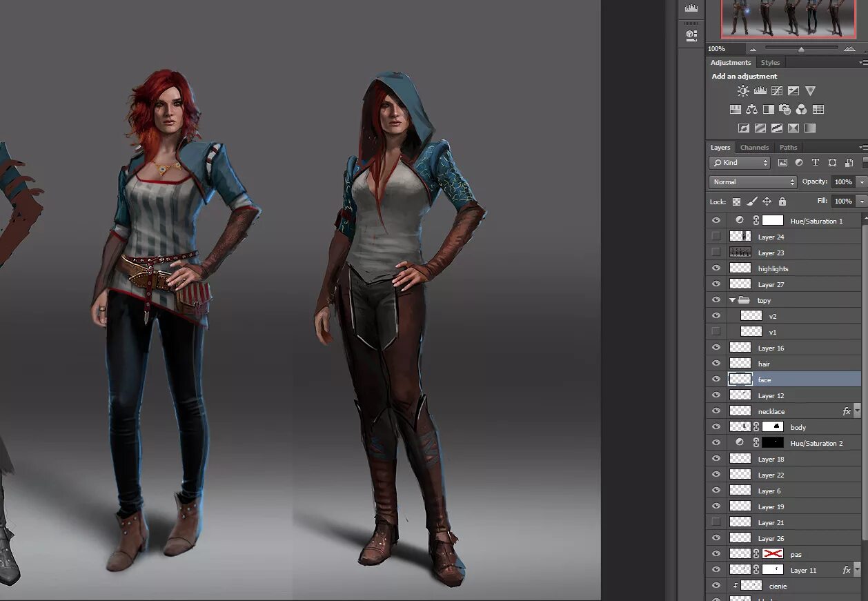Add a Curves adjustment

[x=777, y=91]
